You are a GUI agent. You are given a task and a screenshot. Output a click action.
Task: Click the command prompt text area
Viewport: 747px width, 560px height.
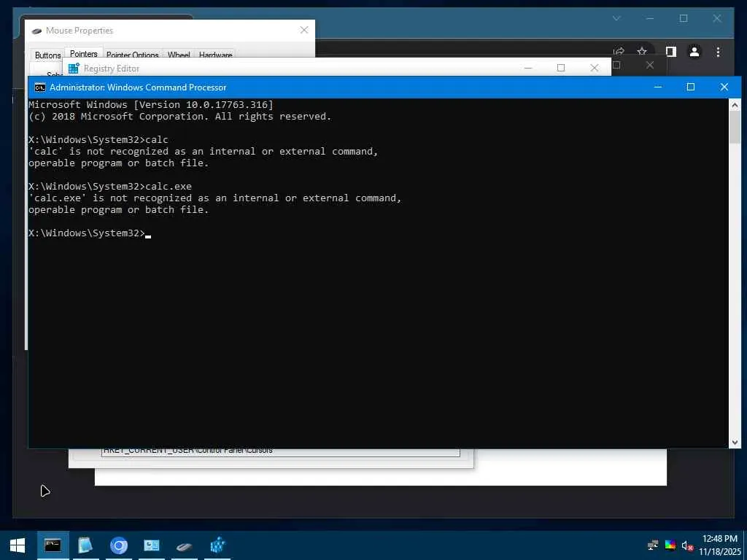379,273
